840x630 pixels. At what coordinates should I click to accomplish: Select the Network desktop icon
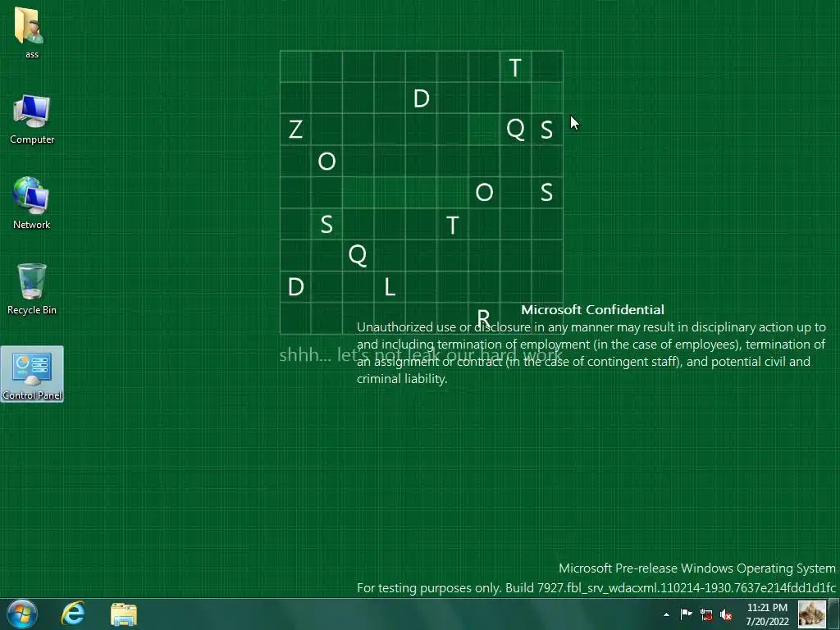(32, 203)
